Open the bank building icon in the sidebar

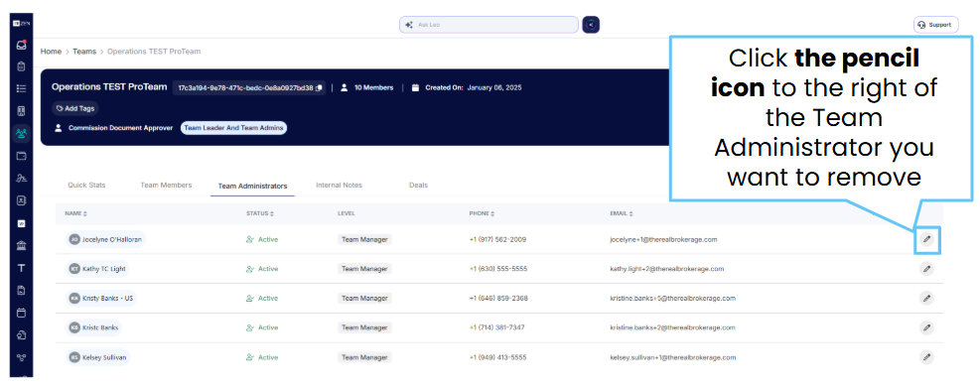[x=21, y=245]
